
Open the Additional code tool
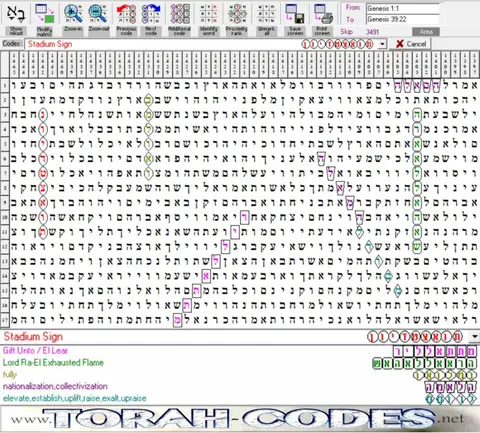click(180, 19)
